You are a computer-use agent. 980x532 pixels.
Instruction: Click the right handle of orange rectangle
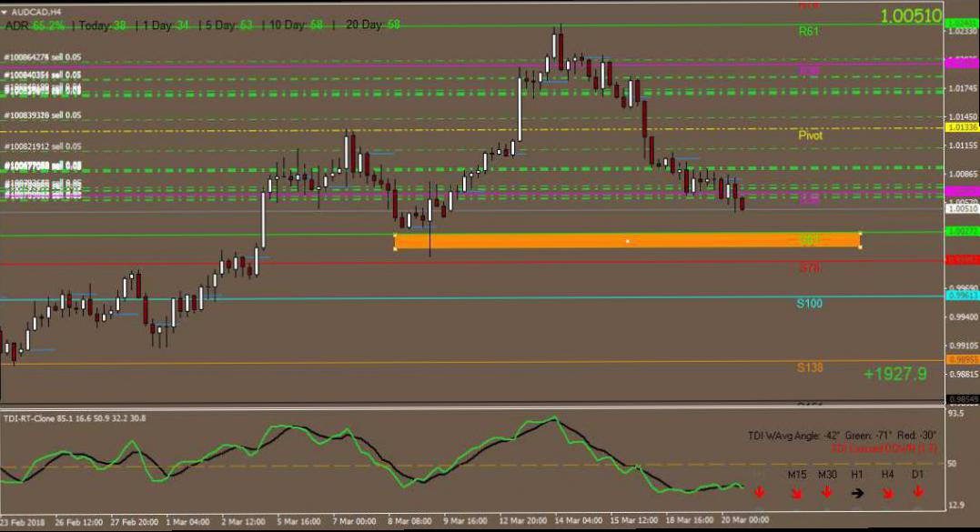860,241
